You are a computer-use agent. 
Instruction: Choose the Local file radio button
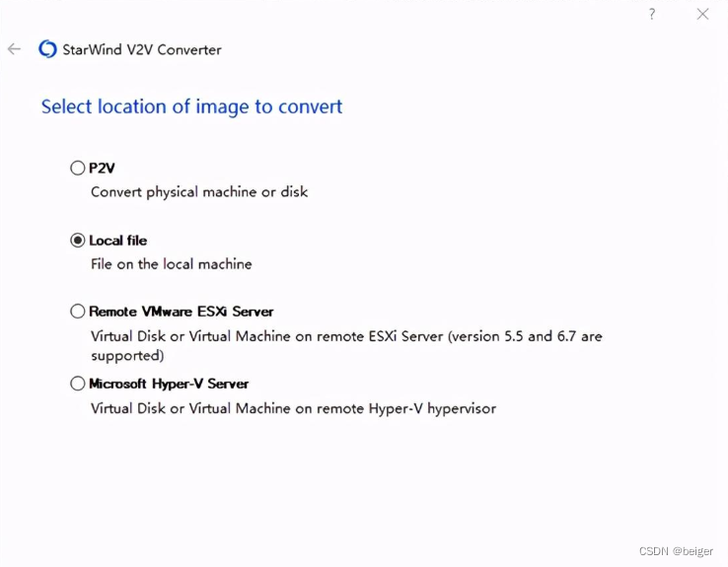[x=78, y=240]
